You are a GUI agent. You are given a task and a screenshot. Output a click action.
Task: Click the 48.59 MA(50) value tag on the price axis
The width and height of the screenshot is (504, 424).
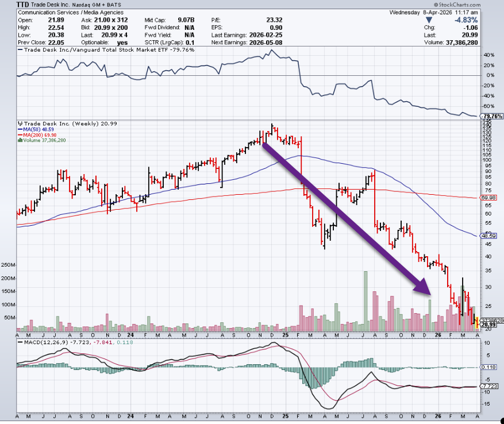coord(487,236)
